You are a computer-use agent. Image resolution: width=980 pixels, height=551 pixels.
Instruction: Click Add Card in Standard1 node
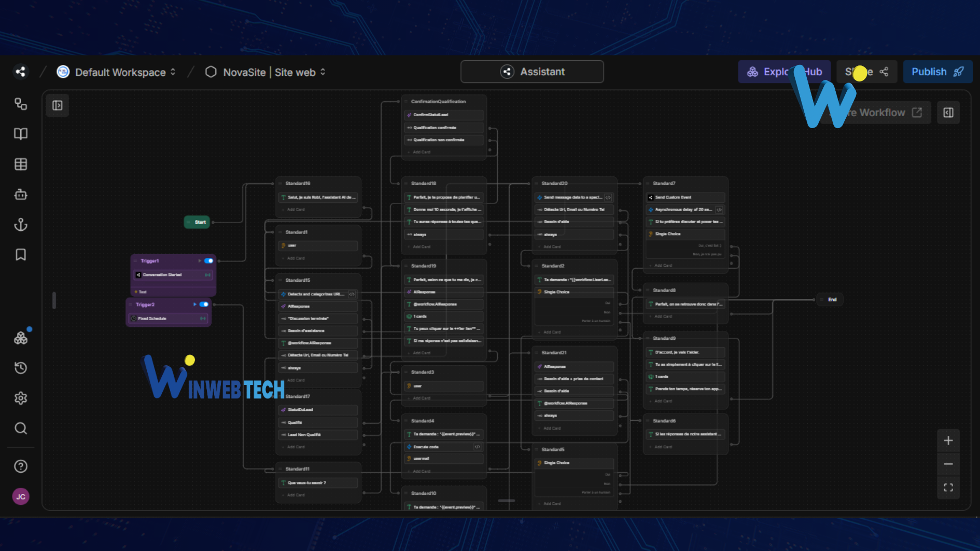click(x=296, y=258)
